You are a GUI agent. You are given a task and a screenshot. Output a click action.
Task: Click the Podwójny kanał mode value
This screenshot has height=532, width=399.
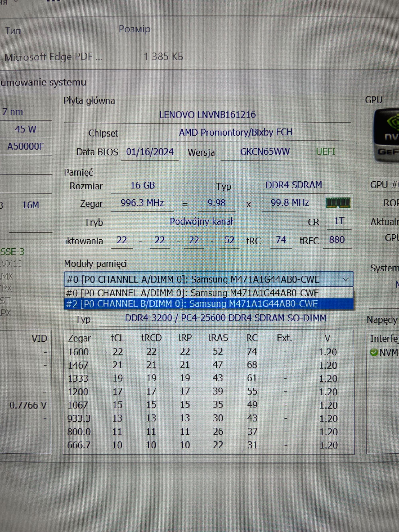[x=201, y=221]
